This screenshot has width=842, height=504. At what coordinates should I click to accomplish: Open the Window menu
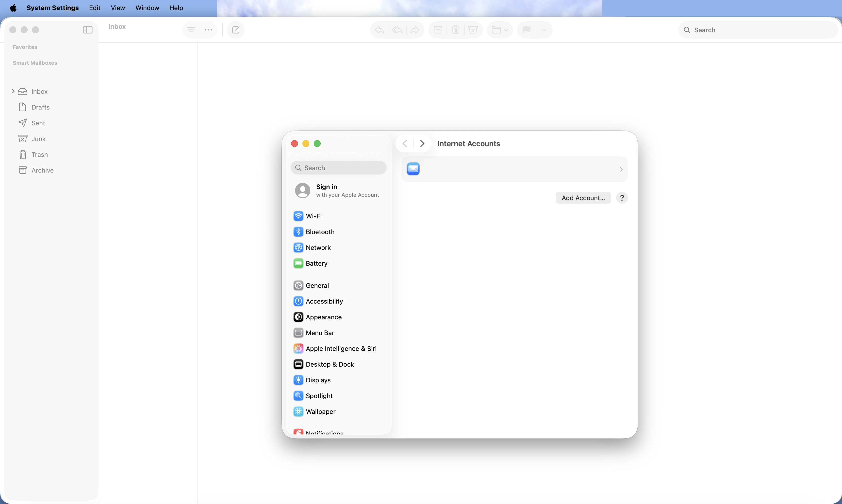(147, 8)
